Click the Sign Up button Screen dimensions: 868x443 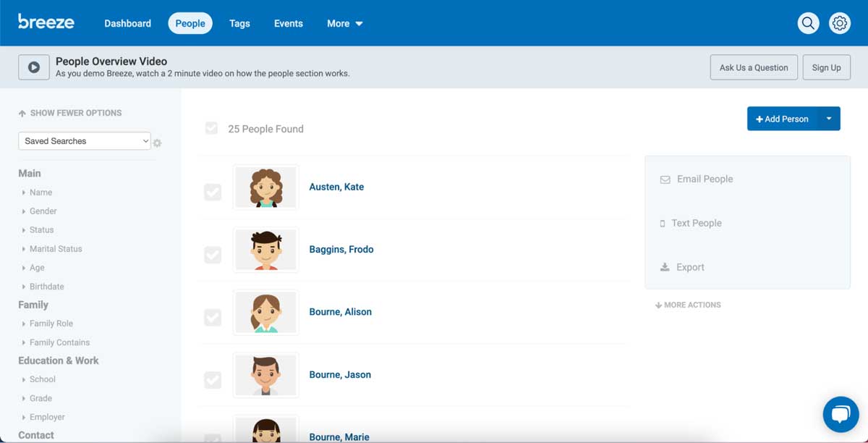click(826, 67)
